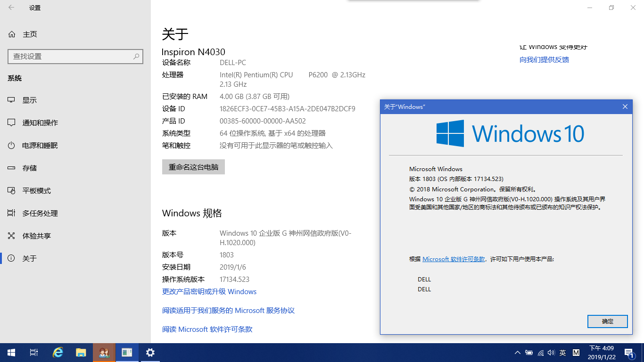Click the search magnifier in 查找设置 box
The width and height of the screenshot is (644, 362).
(x=136, y=57)
